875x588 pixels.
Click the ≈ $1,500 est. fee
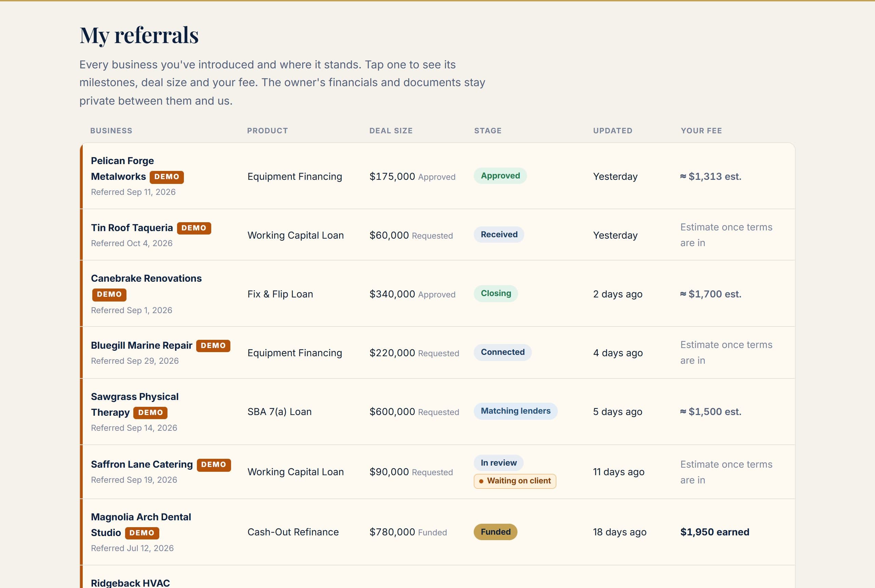pos(710,412)
